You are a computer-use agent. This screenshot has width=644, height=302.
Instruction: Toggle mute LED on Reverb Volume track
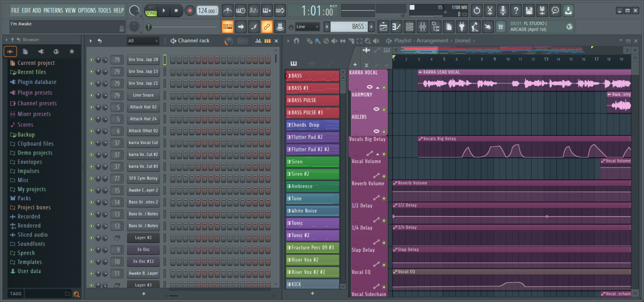click(x=384, y=199)
